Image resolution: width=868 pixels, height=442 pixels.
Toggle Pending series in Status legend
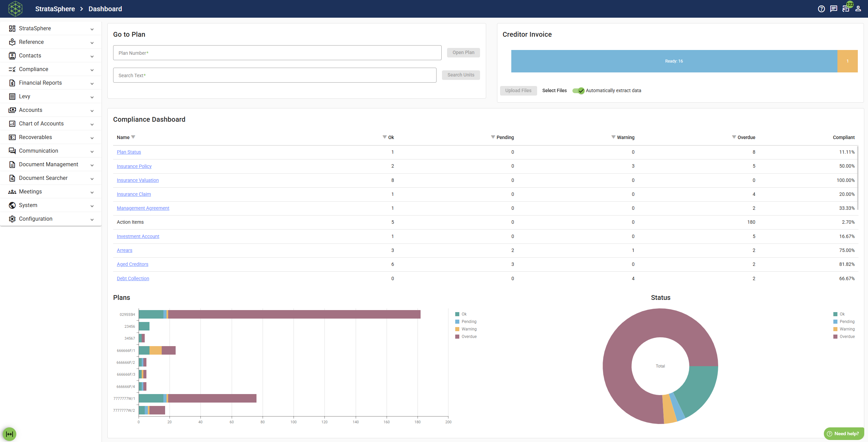coord(844,322)
